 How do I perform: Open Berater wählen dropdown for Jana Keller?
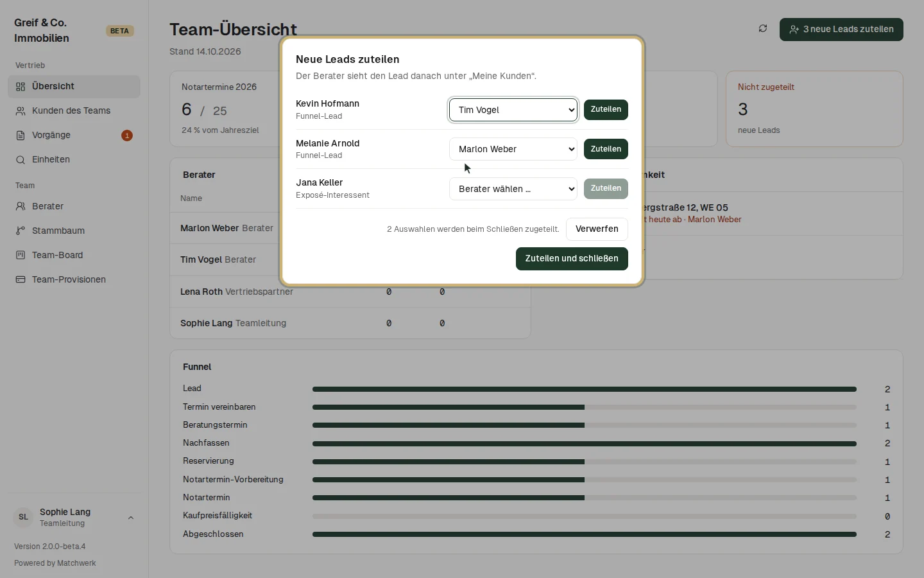pyautogui.click(x=513, y=189)
